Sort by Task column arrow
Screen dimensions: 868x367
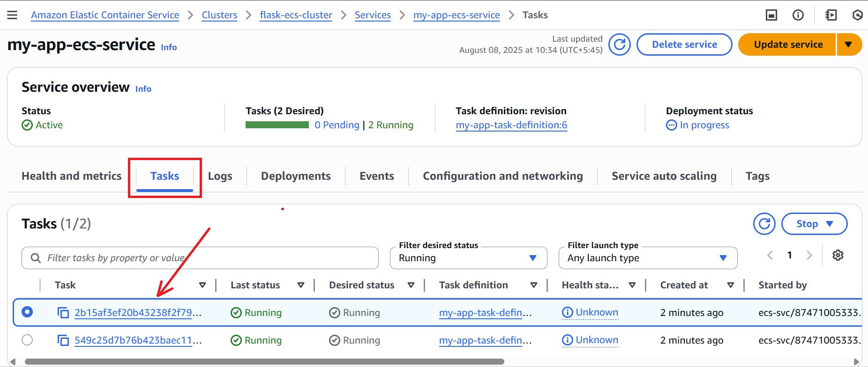202,285
